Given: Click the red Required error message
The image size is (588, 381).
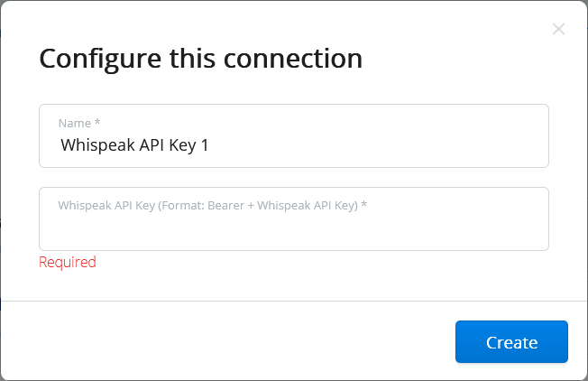Looking at the screenshot, I should click(67, 262).
